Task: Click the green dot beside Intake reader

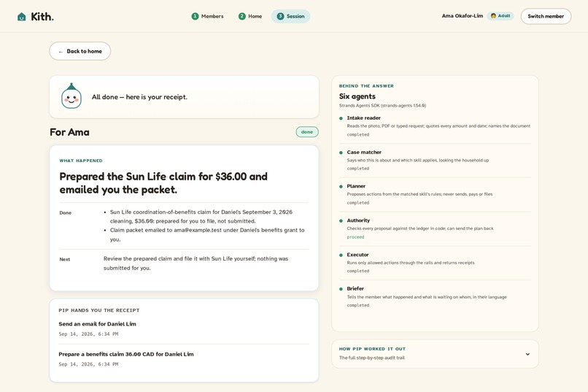Action: [x=341, y=118]
